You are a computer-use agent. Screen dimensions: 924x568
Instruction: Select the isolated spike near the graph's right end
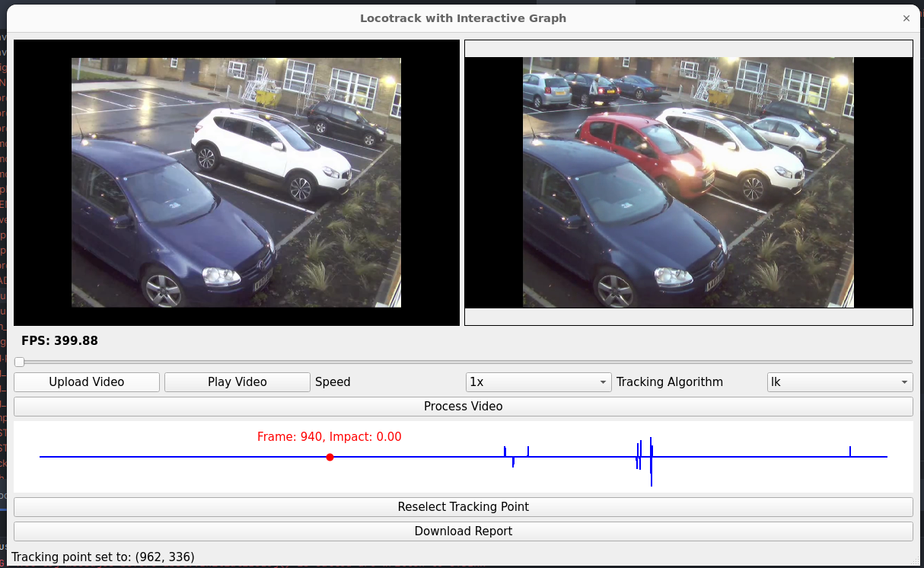850,452
